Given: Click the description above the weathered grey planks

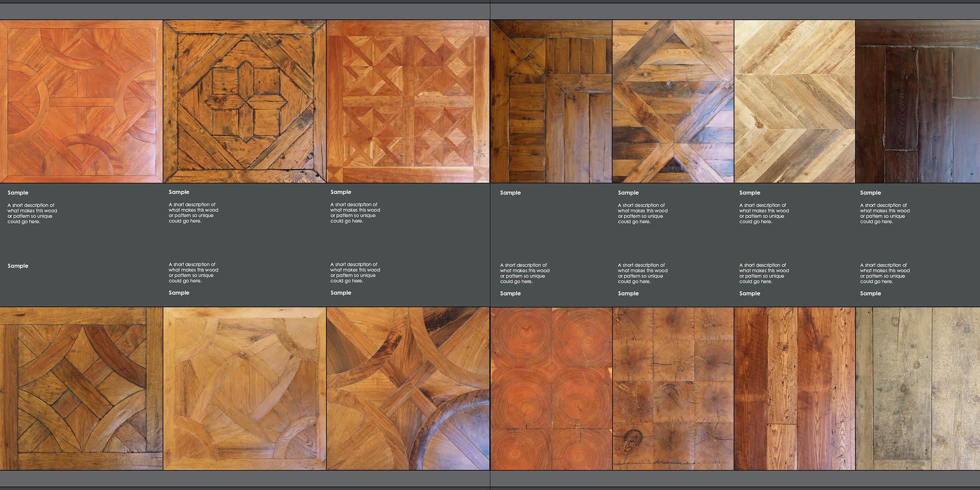Looking at the screenshot, I should point(885,273).
